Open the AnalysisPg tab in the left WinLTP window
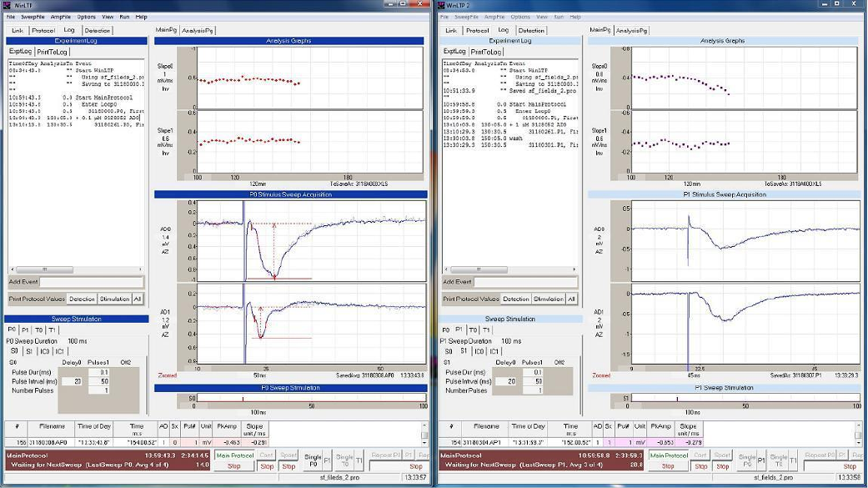 click(198, 30)
